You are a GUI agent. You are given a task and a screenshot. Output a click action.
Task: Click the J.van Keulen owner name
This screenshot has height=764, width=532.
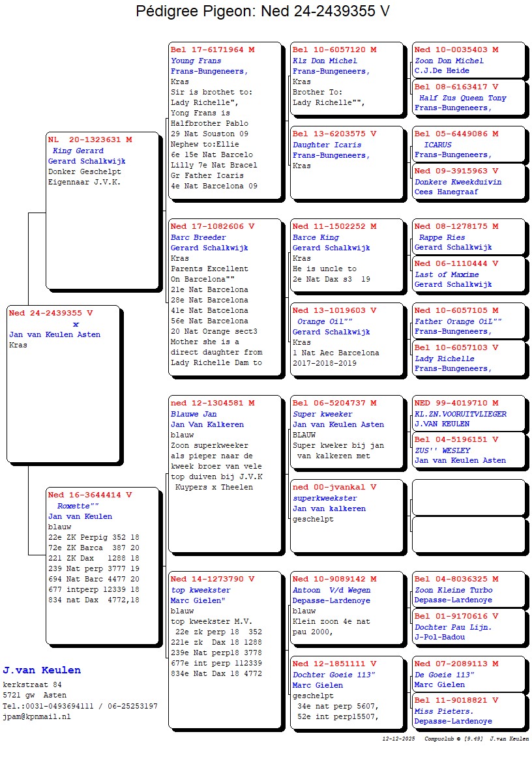click(42, 670)
